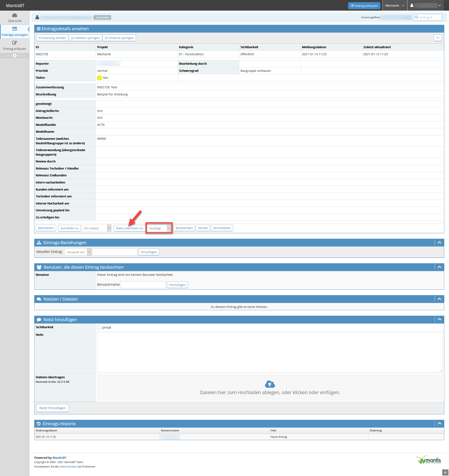Viewport: 449px width, 476px height.
Task: Click the yellow neu status color box
Action: coord(99,78)
